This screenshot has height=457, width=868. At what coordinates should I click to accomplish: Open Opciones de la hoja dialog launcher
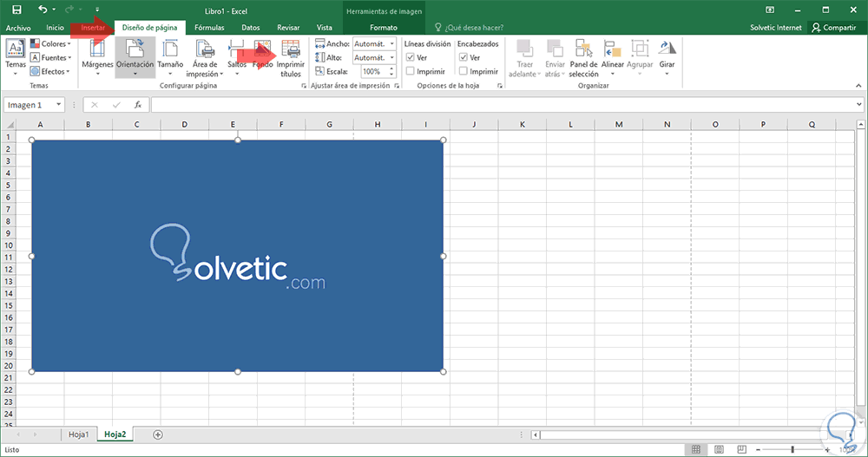point(500,86)
